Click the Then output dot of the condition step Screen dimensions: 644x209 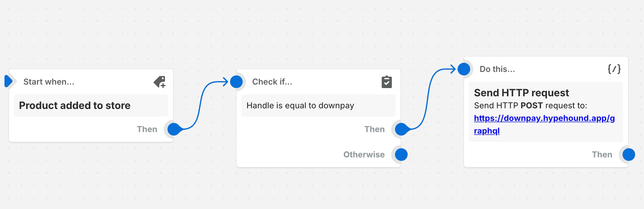pyautogui.click(x=401, y=129)
